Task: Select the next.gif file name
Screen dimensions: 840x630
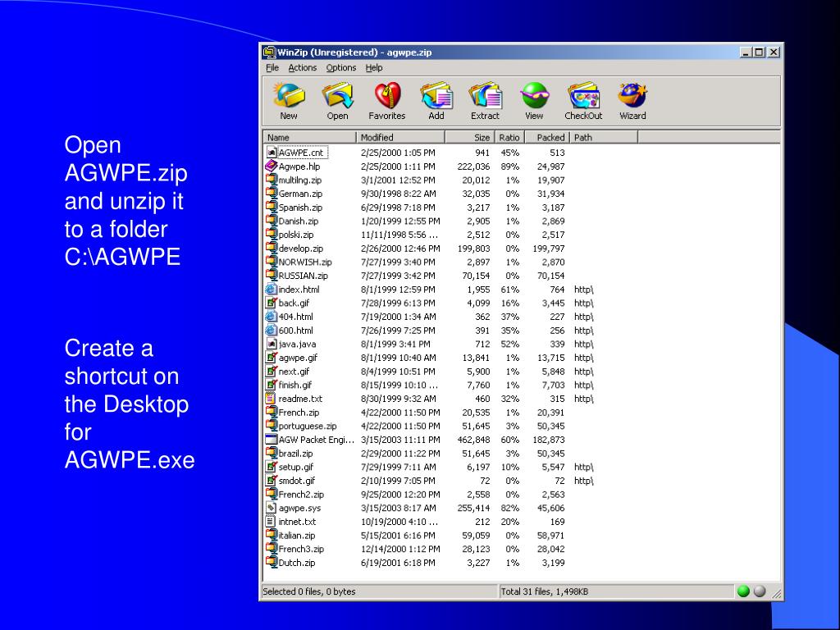Action: pyautogui.click(x=294, y=372)
